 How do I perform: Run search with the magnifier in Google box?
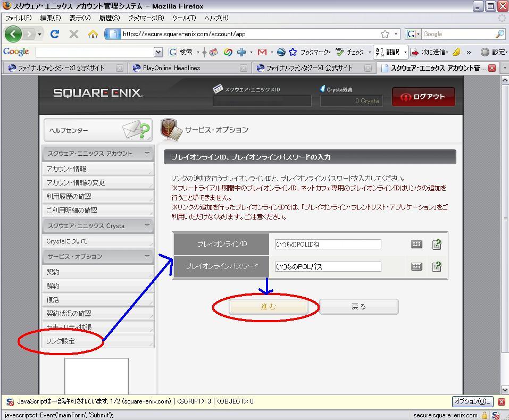click(x=500, y=33)
